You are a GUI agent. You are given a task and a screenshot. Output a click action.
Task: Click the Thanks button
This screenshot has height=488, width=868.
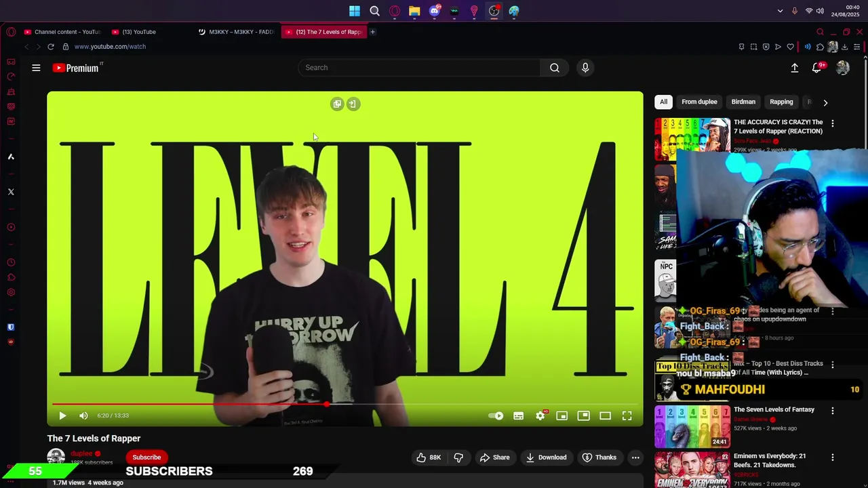click(x=599, y=457)
